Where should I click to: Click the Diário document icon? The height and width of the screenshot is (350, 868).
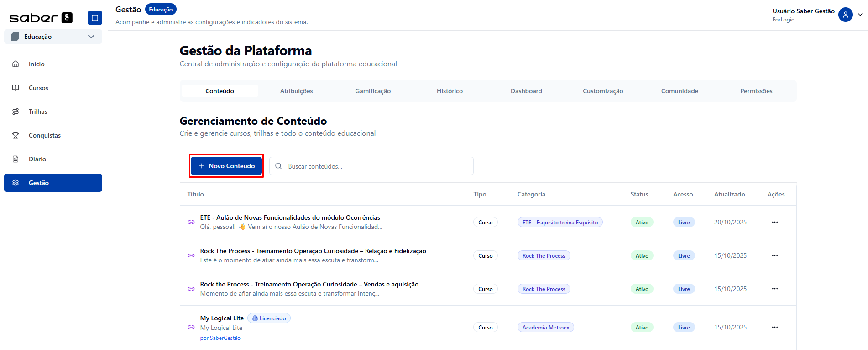[x=16, y=159]
